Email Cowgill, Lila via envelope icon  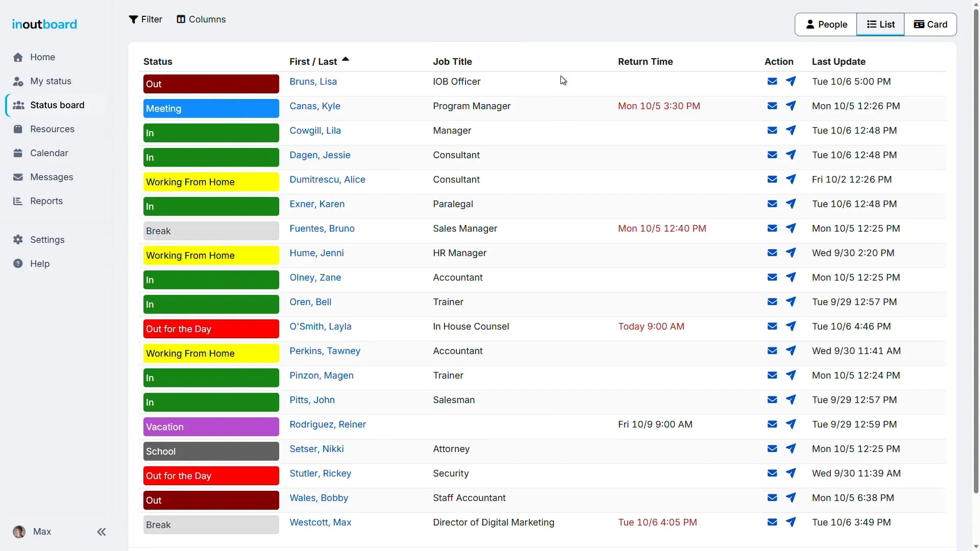[772, 131]
